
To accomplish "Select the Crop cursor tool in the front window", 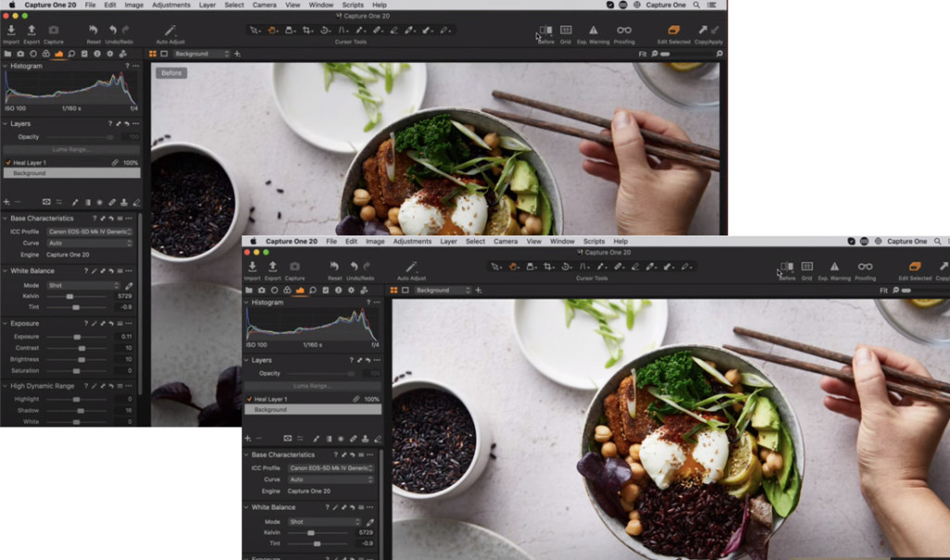I will tap(548, 266).
